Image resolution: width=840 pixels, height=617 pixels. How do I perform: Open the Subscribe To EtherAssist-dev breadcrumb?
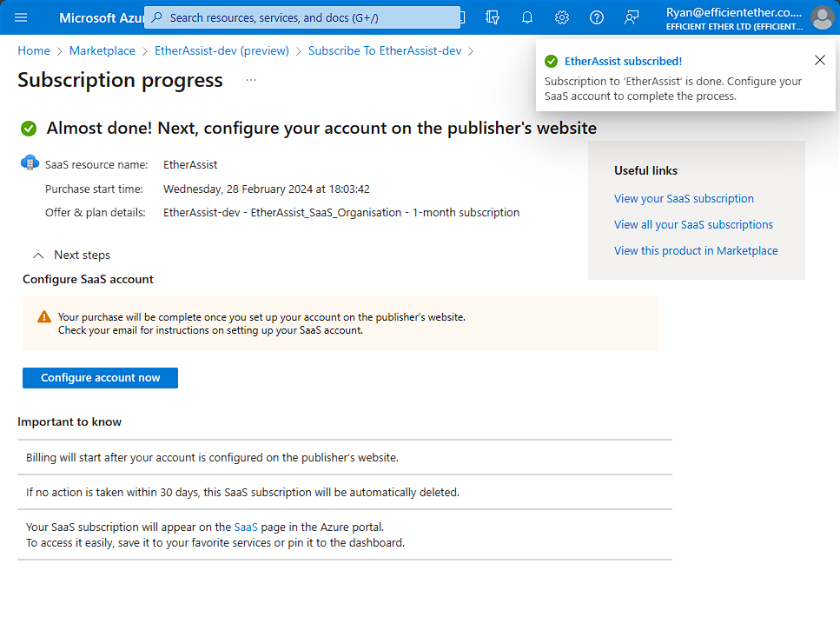(x=385, y=50)
